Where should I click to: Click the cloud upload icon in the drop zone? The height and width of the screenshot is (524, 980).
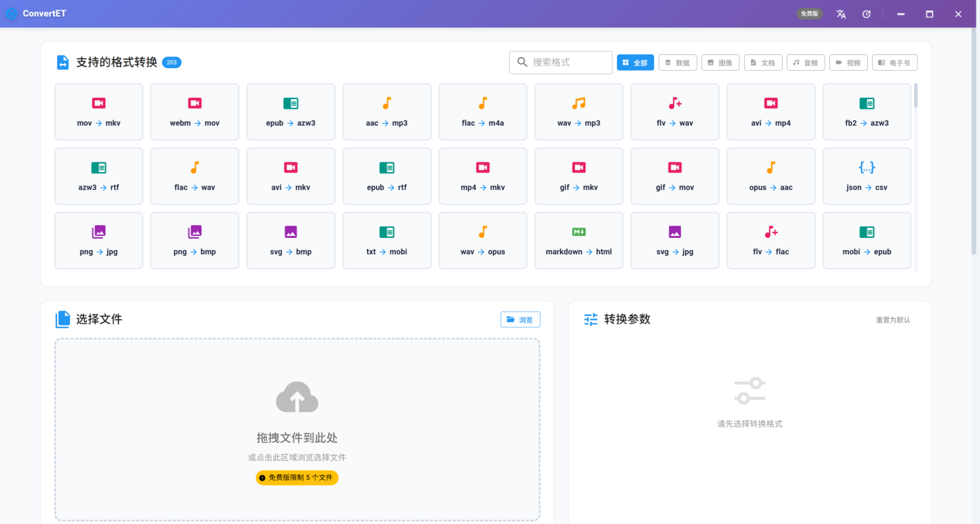click(x=296, y=397)
